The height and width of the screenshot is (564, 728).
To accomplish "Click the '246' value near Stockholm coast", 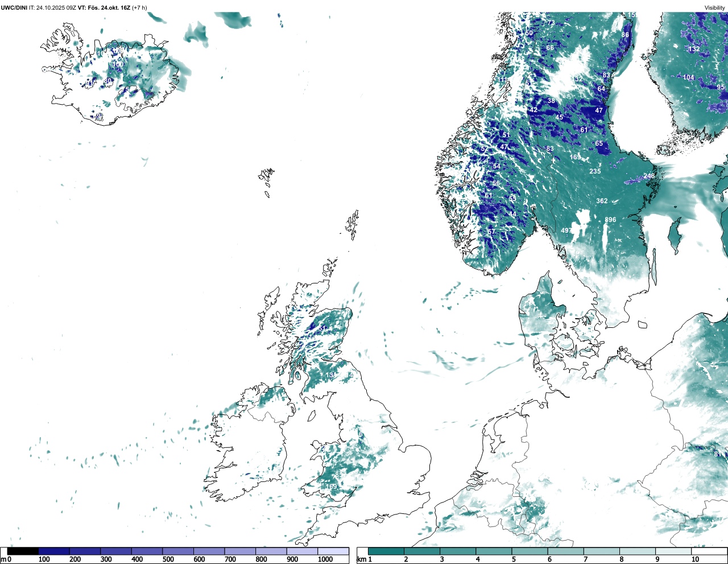I will [649, 176].
